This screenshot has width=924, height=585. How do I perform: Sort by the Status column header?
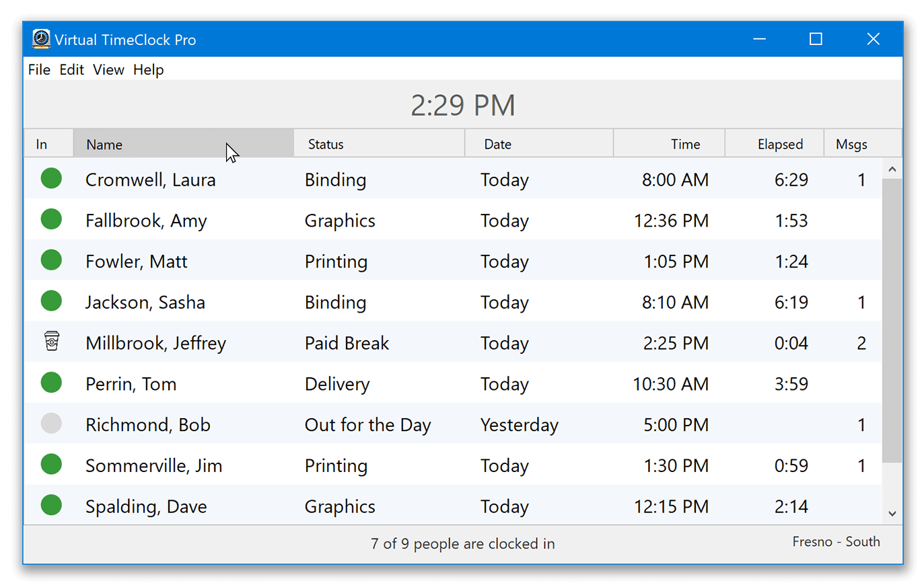379,144
